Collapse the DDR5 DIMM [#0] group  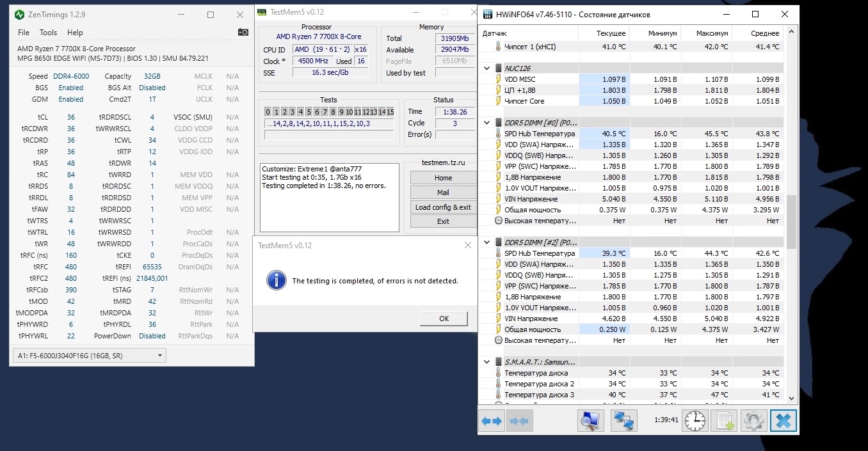[x=488, y=122]
